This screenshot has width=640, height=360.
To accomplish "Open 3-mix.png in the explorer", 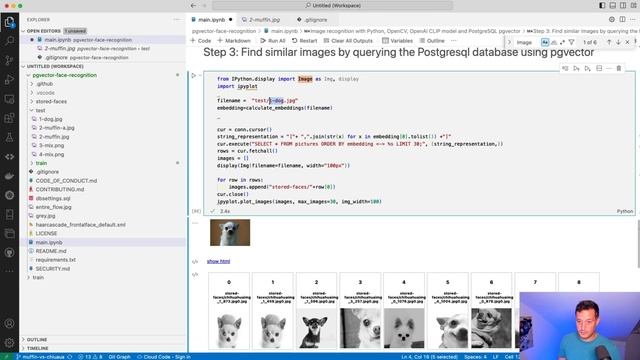I will click(51, 145).
